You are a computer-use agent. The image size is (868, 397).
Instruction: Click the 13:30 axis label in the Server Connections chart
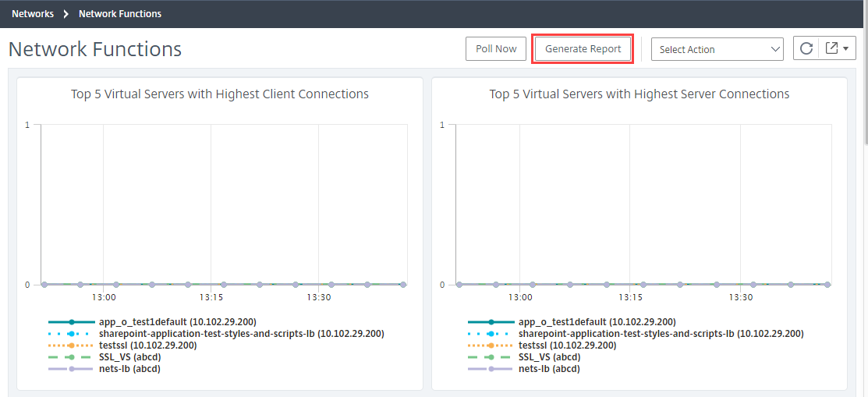741,297
